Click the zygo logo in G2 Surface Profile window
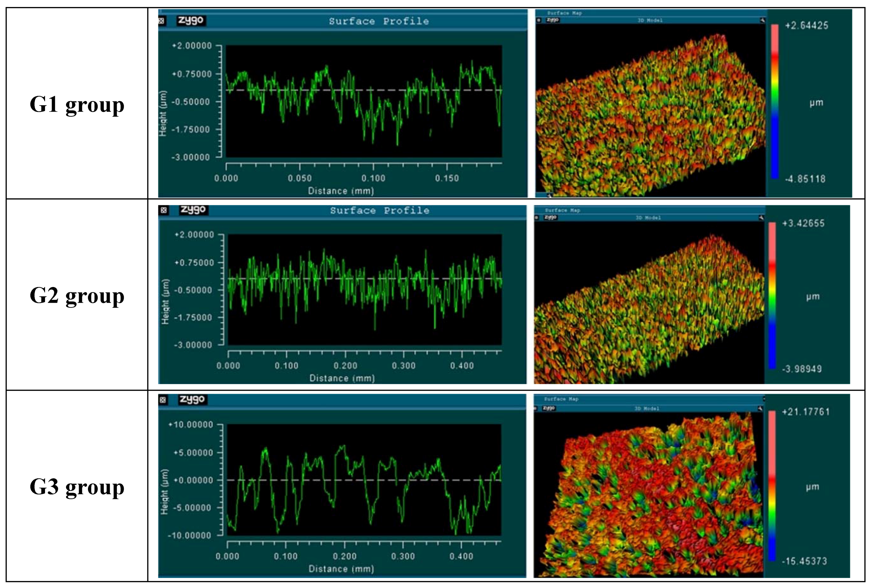873x588 pixels. [193, 210]
